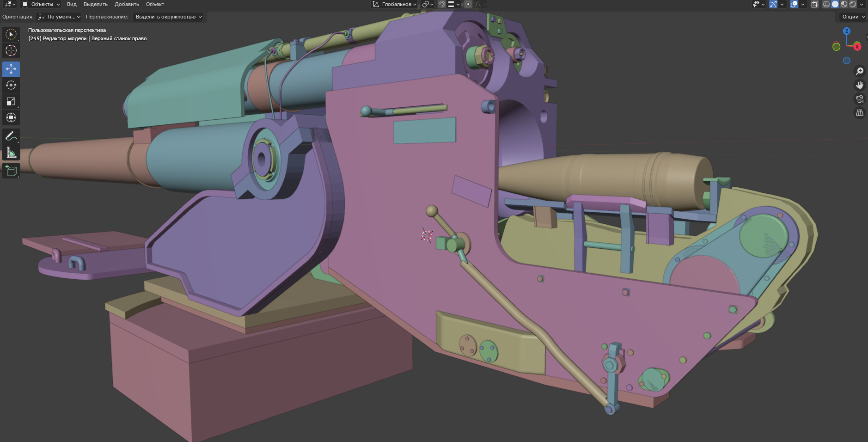This screenshot has height=442, width=868.
Task: Toggle camera view with the camera icon
Action: pos(860,99)
